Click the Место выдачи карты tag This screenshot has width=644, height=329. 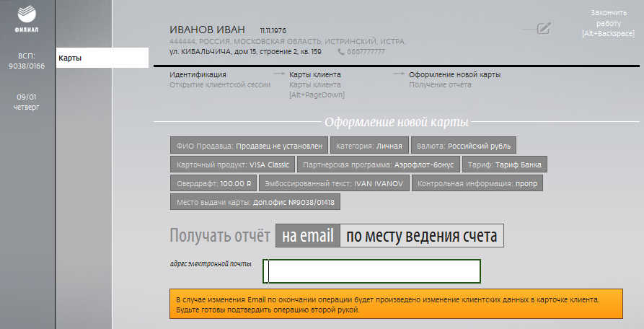click(255, 202)
